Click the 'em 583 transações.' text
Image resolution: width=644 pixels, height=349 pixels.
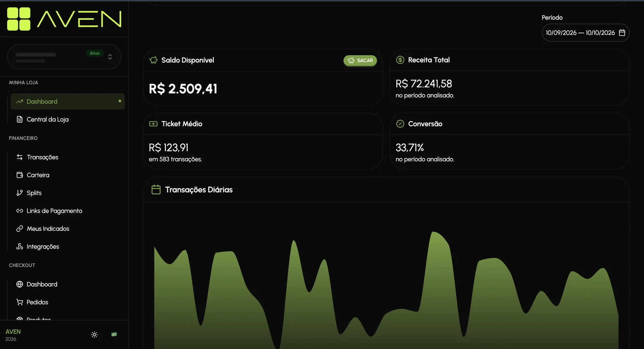point(175,159)
